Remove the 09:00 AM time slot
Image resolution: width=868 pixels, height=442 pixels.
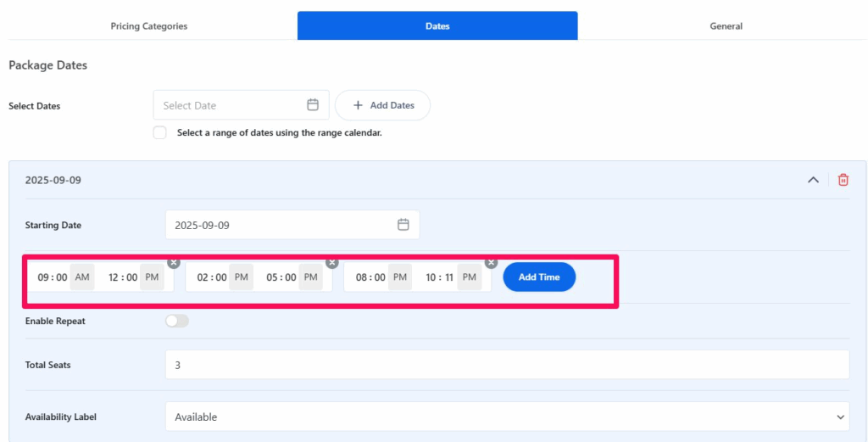point(174,263)
